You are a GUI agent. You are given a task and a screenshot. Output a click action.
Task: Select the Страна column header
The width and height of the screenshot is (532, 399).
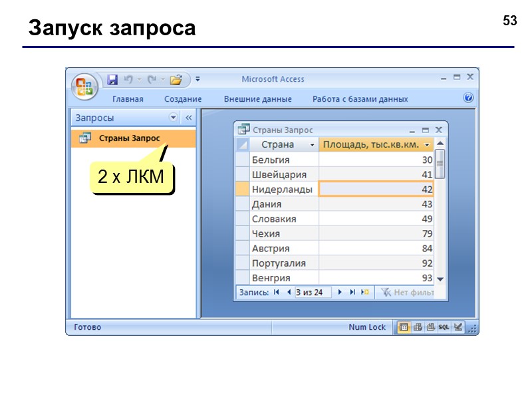pos(284,144)
